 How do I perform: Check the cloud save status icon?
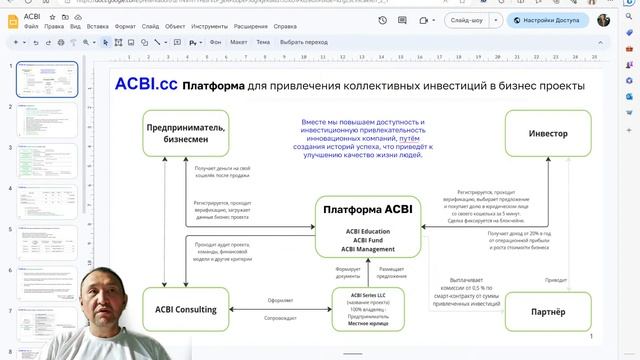[78, 17]
